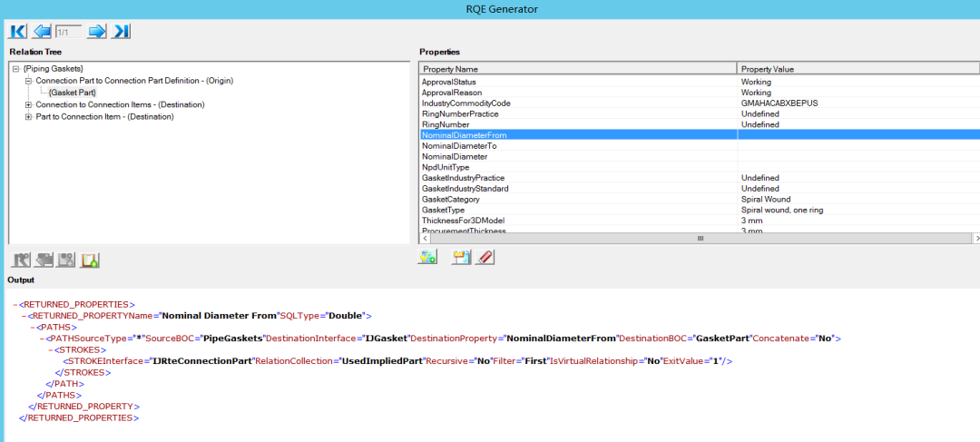
Task: Collapse the STROKES XML node
Action: point(50,349)
